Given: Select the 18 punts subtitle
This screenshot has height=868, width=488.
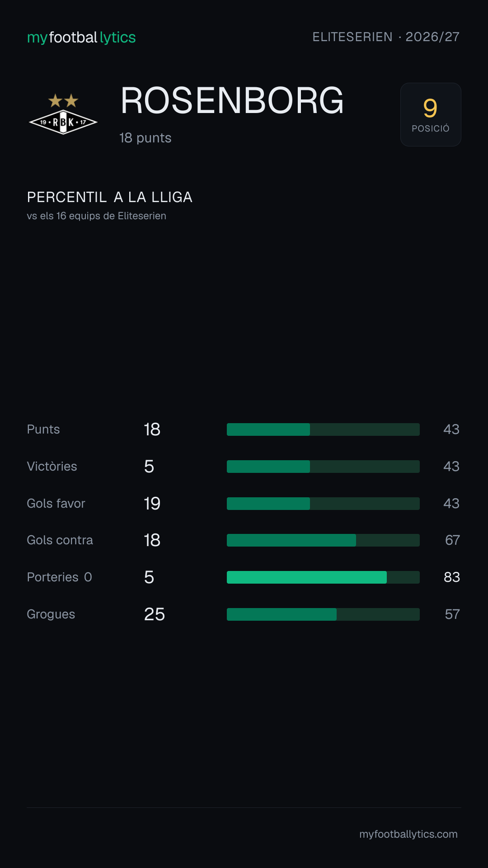Looking at the screenshot, I should point(145,138).
